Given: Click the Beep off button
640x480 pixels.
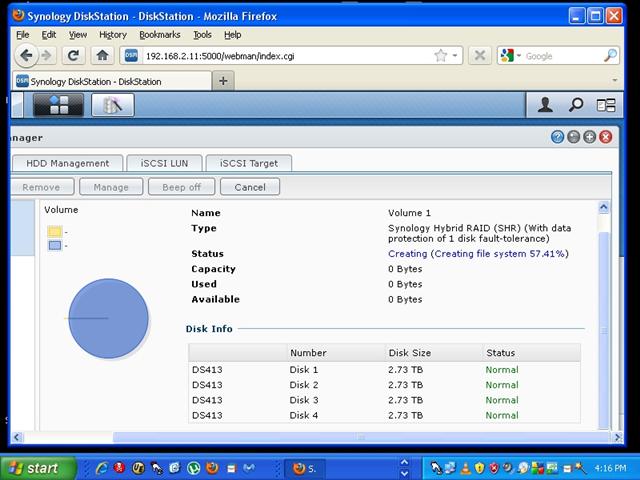Looking at the screenshot, I should 181,187.
